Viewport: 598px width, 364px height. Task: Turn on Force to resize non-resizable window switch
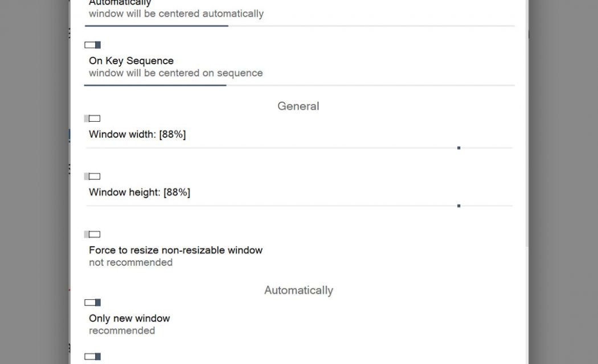pos(92,234)
